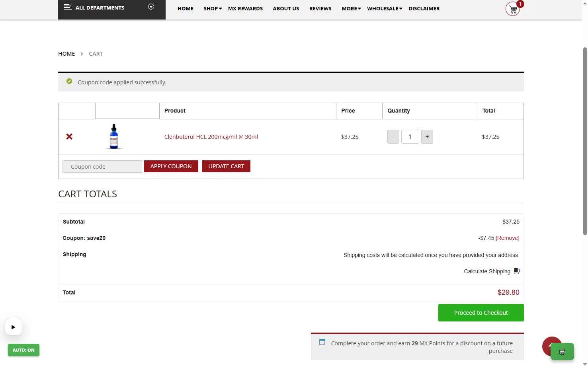Click the CART breadcrumb text
Screen dimensions: 588x368
coord(96,54)
